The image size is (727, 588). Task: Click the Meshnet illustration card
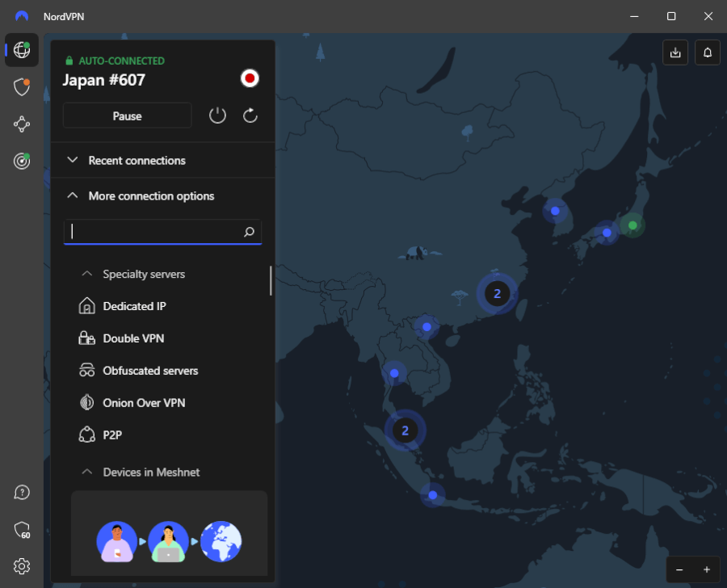pos(170,533)
